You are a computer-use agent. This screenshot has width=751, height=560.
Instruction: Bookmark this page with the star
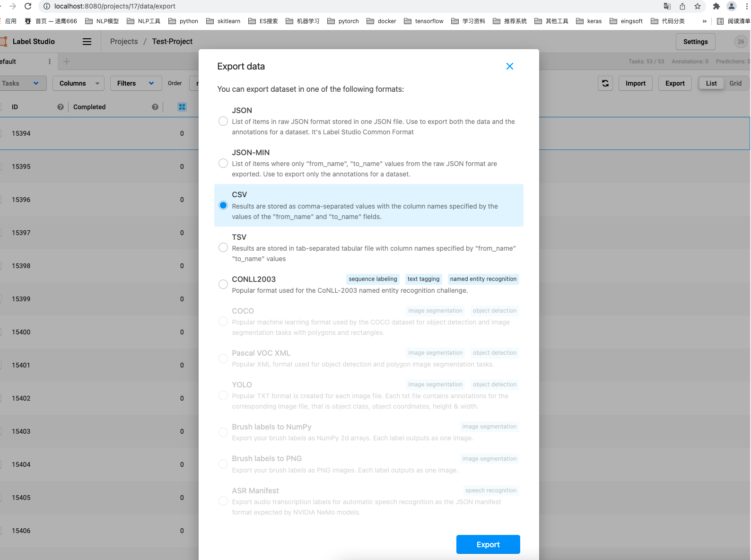pyautogui.click(x=698, y=6)
